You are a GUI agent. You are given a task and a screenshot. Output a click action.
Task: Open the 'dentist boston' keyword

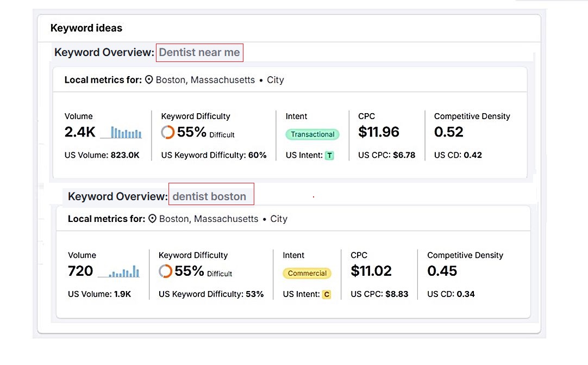pos(210,196)
